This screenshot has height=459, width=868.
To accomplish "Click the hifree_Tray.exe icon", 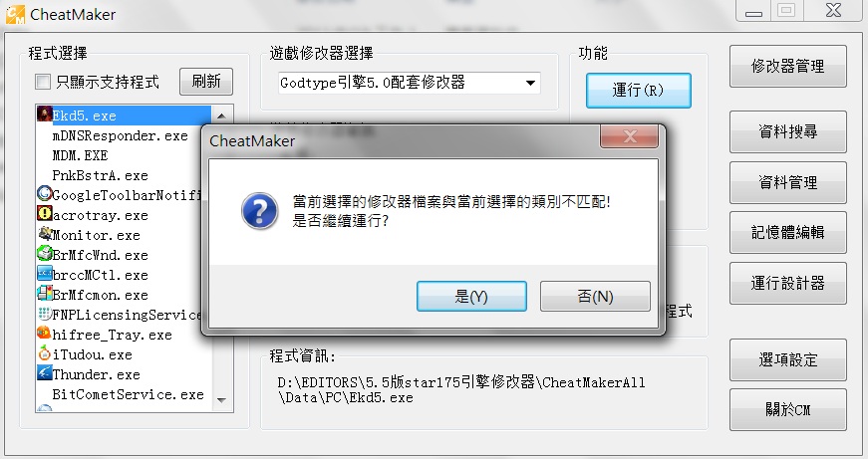I will pyautogui.click(x=44, y=334).
